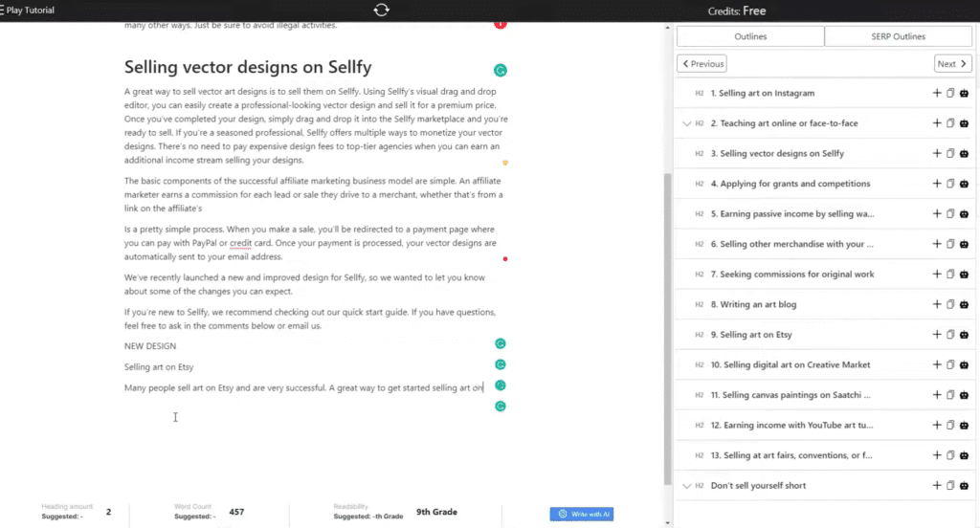Click the '9th Grade' readability value
This screenshot has width=980, height=528.
[436, 512]
